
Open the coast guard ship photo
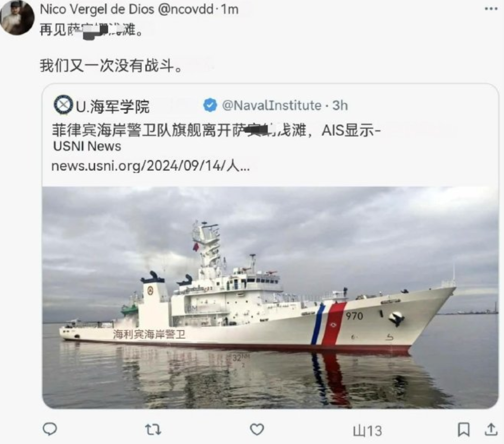[x=270, y=298]
